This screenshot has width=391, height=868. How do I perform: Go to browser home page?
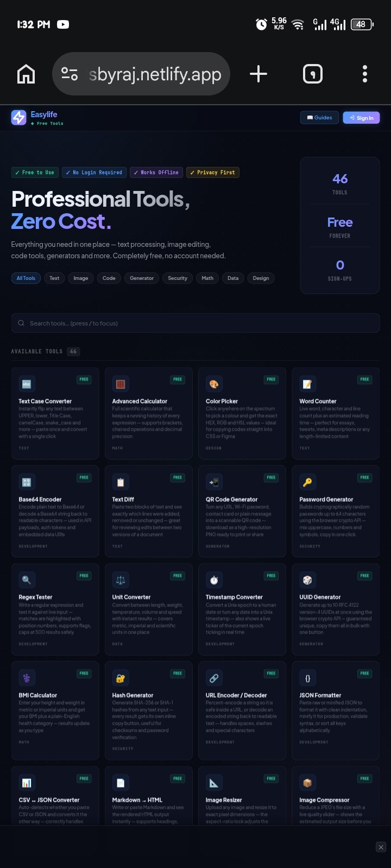[x=26, y=74]
